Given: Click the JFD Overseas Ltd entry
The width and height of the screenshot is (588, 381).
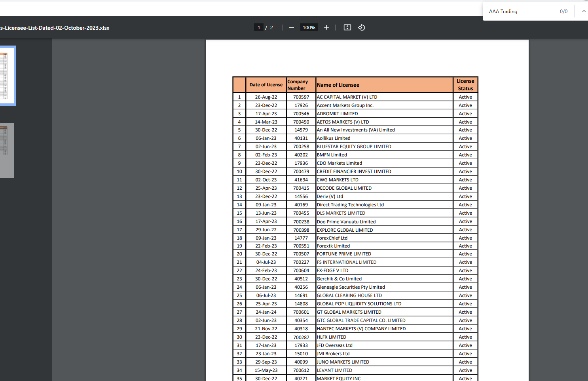Looking at the screenshot, I should pyautogui.click(x=335, y=345).
